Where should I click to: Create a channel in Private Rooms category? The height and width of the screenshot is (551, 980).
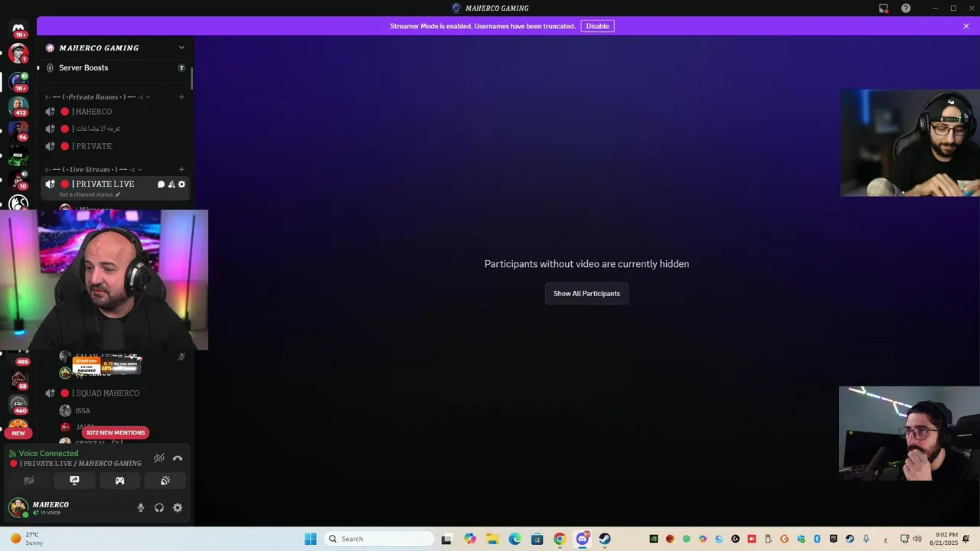[181, 97]
